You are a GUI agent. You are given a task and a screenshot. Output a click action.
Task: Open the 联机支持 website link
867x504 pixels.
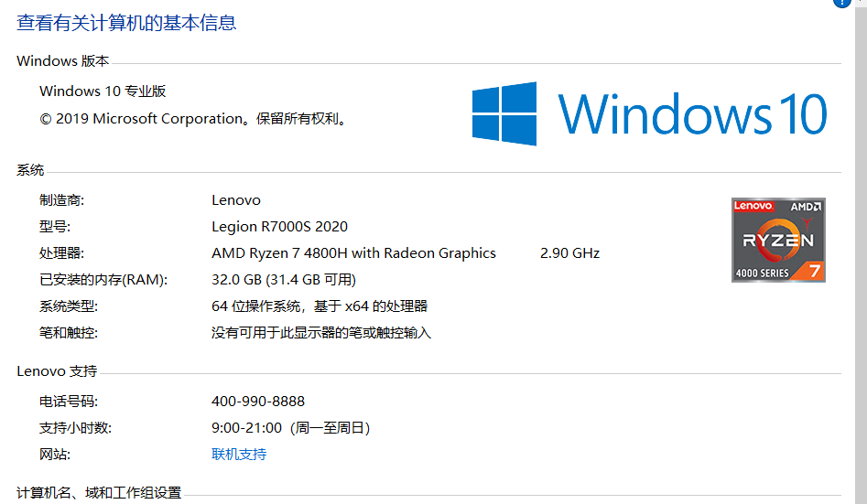(239, 454)
